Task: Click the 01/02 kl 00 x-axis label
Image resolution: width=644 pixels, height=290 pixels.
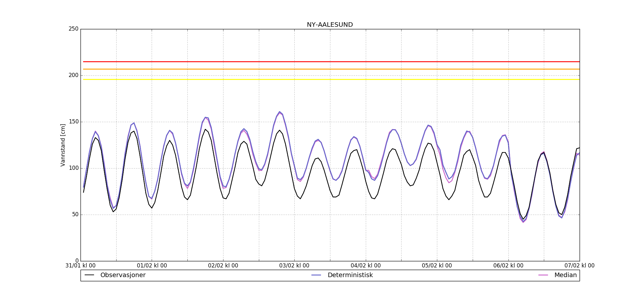Action: click(x=152, y=266)
